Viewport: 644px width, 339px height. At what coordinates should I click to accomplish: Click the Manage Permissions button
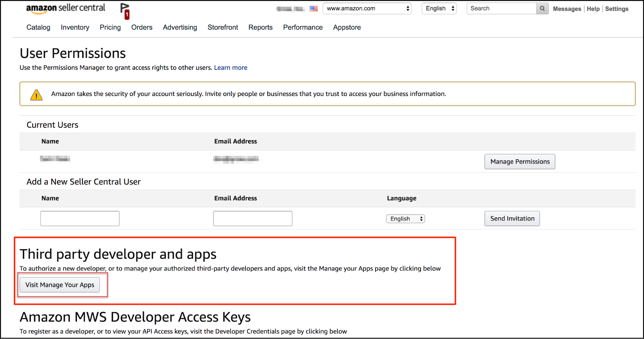pyautogui.click(x=520, y=162)
